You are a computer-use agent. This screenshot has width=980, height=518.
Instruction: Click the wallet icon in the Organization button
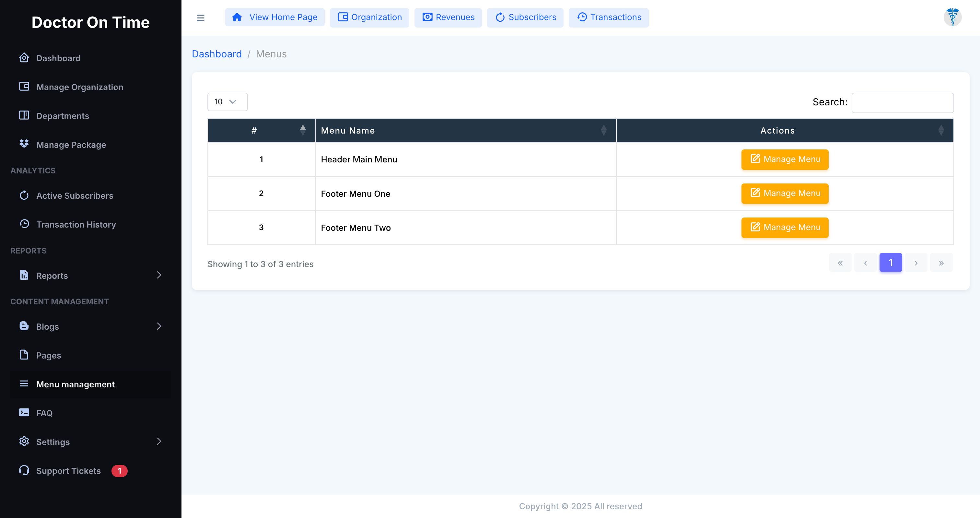343,17
